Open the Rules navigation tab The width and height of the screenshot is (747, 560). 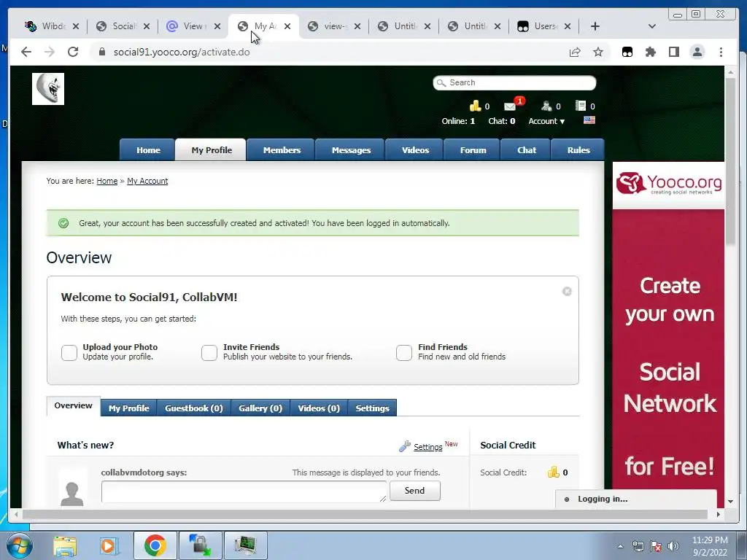click(578, 150)
